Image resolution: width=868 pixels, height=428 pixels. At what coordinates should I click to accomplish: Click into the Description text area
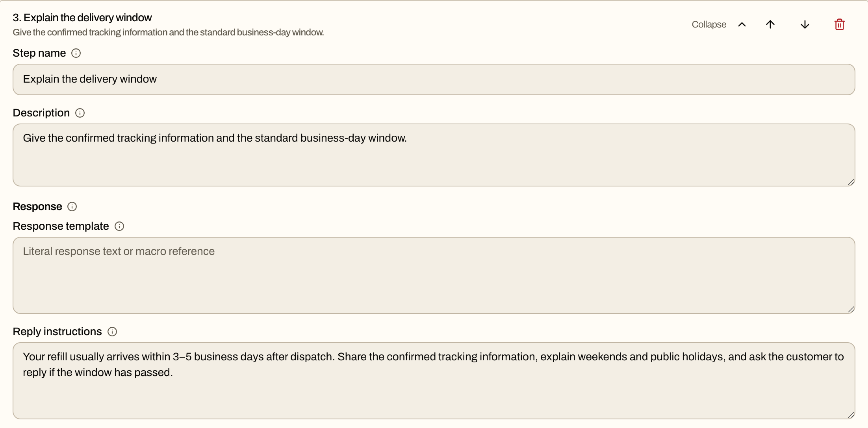pyautogui.click(x=434, y=155)
